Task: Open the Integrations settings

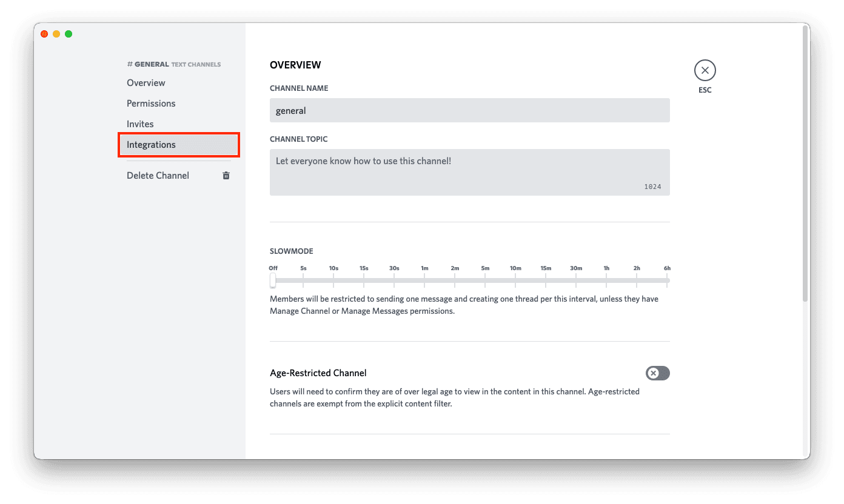Action: tap(151, 144)
